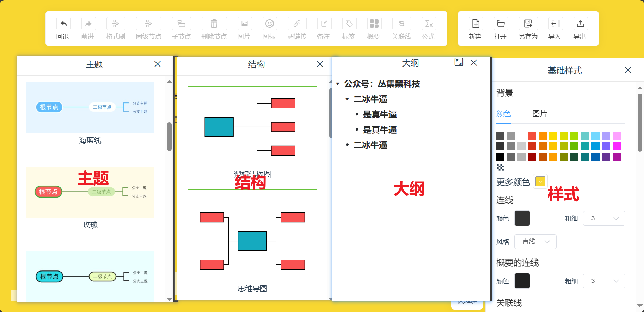Open the 图标 smiley icon picker
The height and width of the screenshot is (312, 644).
point(270,24)
